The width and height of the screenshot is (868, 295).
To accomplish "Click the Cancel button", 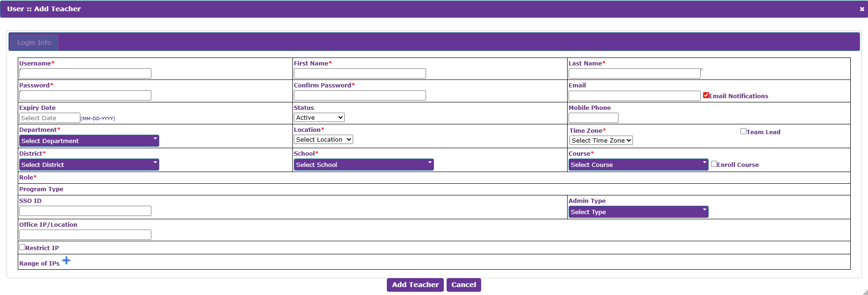I will (x=464, y=285).
